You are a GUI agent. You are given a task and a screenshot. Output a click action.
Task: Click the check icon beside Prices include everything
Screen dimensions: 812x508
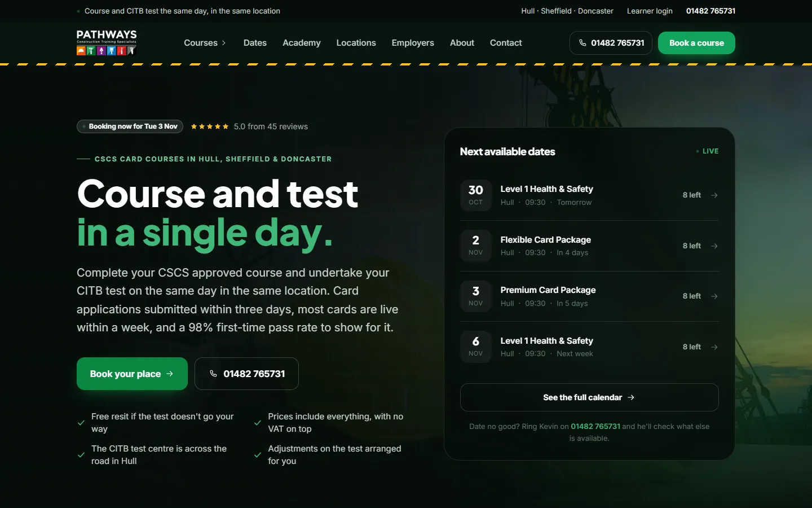258,423
